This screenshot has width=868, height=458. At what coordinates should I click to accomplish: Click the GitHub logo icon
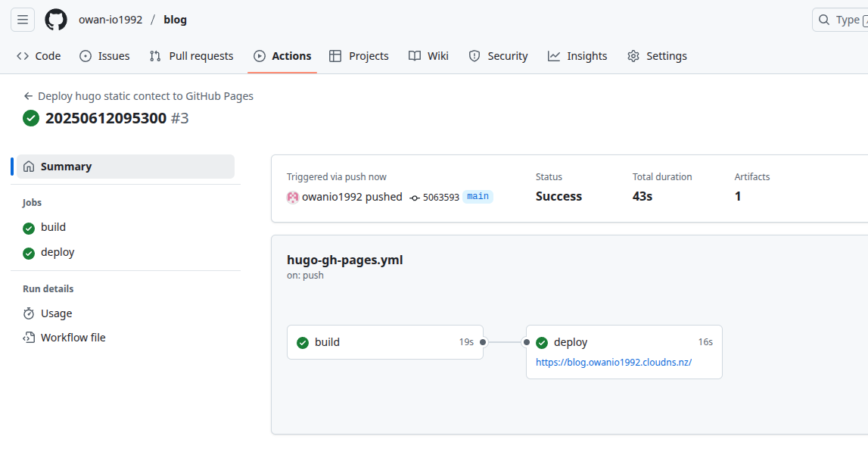[x=56, y=20]
